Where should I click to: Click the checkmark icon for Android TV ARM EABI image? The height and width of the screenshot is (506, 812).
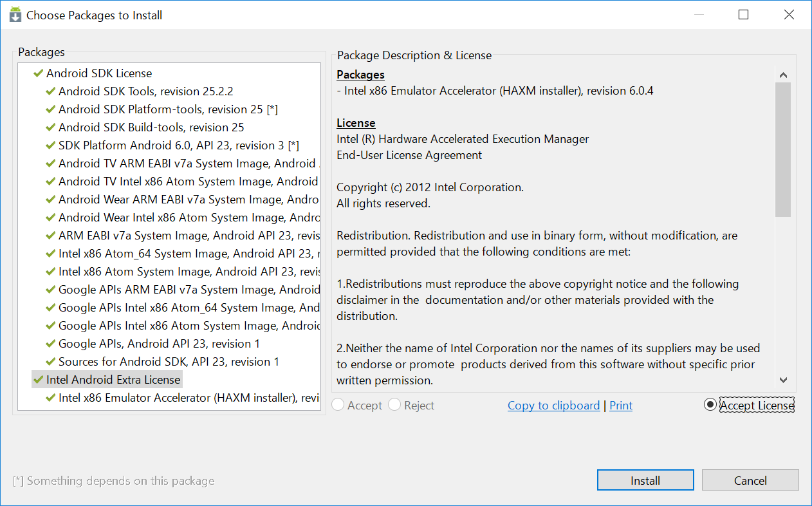[50, 164]
